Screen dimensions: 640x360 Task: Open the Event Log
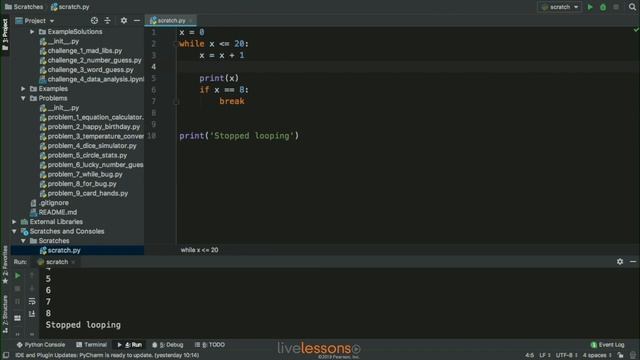(608, 345)
